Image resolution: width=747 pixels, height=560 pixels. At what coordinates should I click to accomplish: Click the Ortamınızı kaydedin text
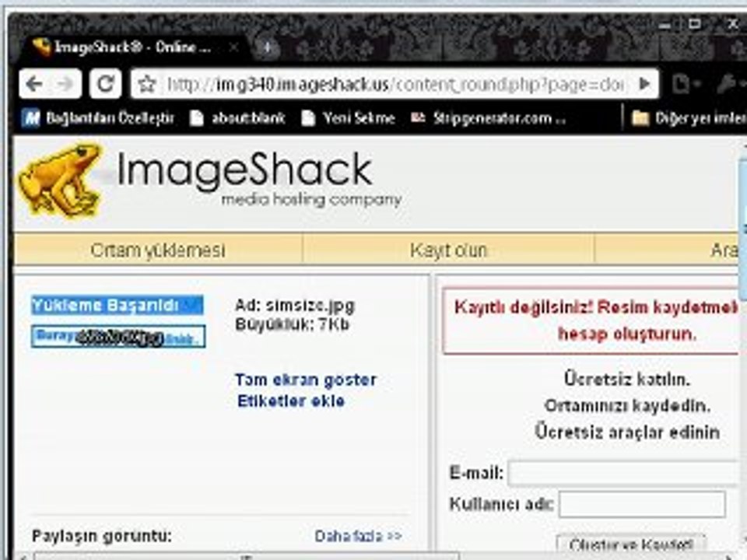click(627, 406)
